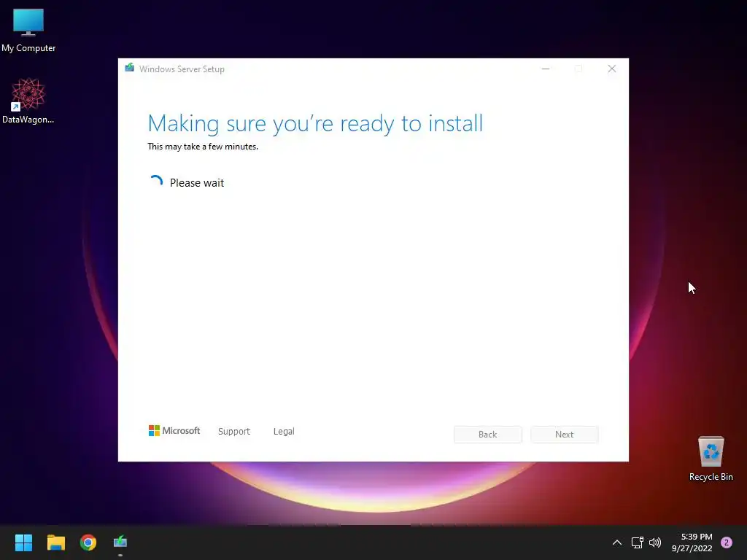Click the 'Windows Server Setup' window title
This screenshot has height=560, width=747.
tap(182, 69)
